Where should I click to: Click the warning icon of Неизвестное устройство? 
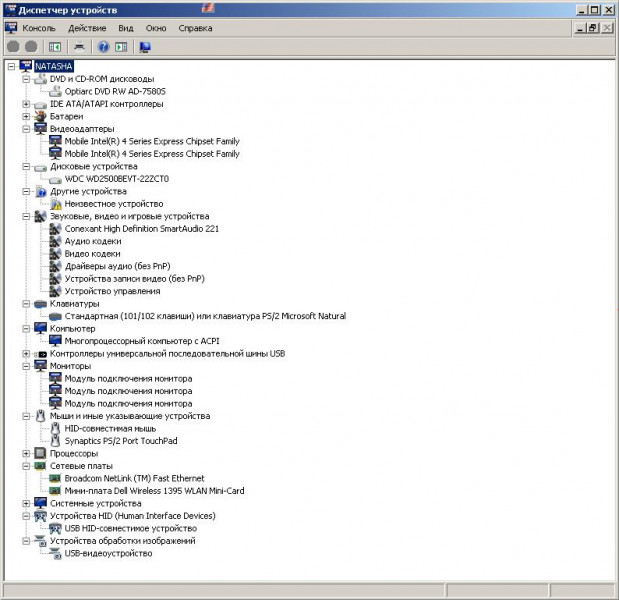coord(55,204)
